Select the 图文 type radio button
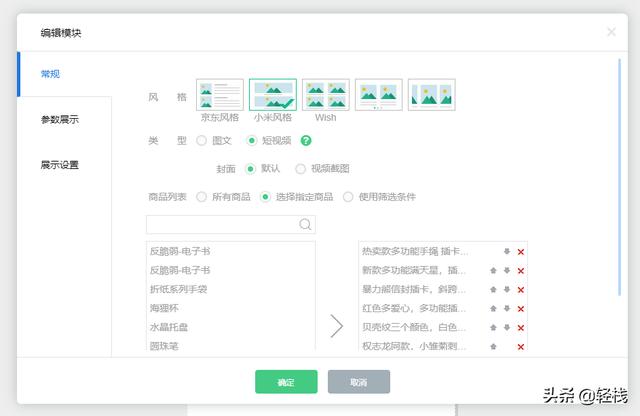The height and width of the screenshot is (416, 640). tap(201, 141)
